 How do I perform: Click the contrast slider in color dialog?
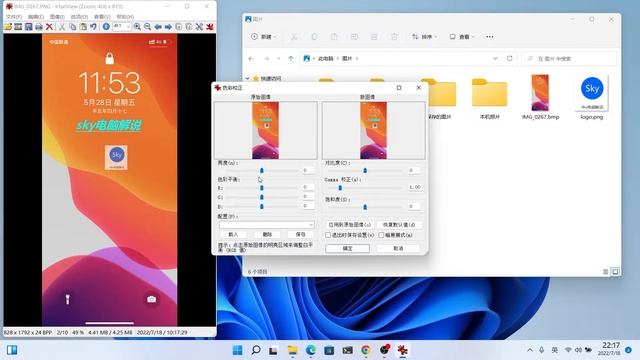365,171
